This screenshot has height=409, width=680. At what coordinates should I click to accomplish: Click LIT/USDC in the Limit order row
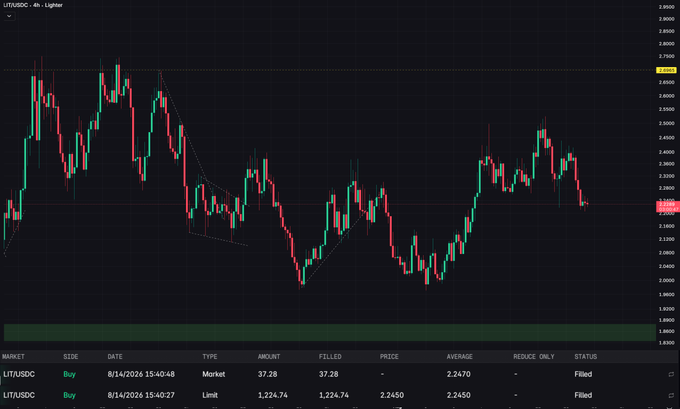(19, 395)
